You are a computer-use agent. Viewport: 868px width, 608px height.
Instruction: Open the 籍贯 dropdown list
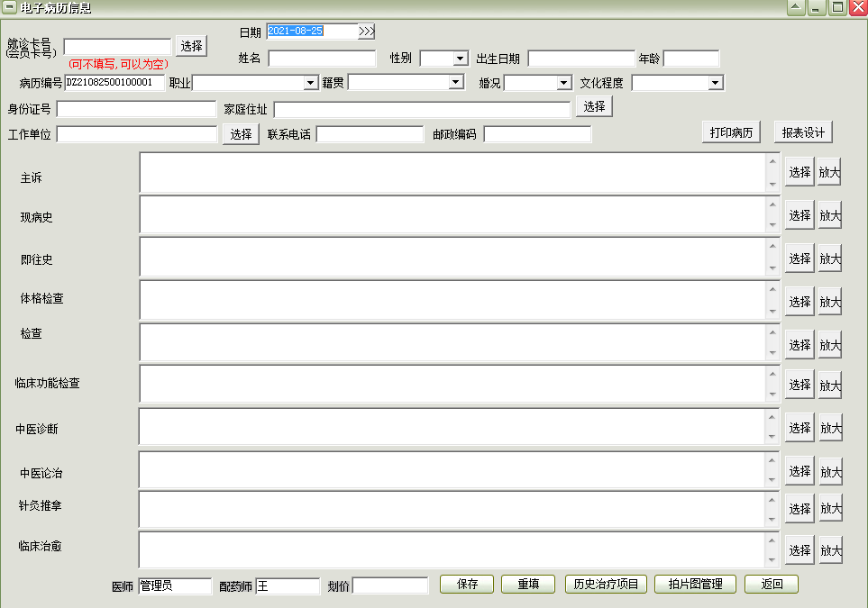point(455,82)
